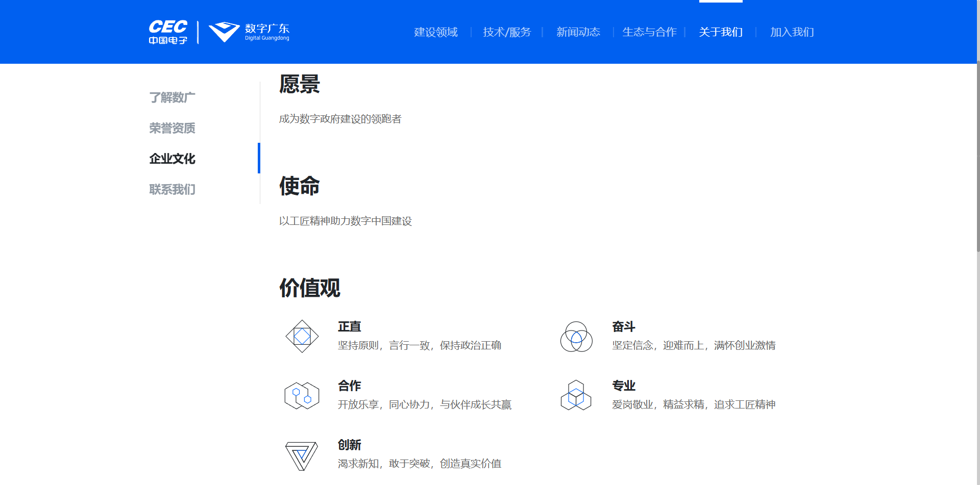Screen dimensions: 980x485
Task: Click the 价值观 heading
Action: [310, 288]
